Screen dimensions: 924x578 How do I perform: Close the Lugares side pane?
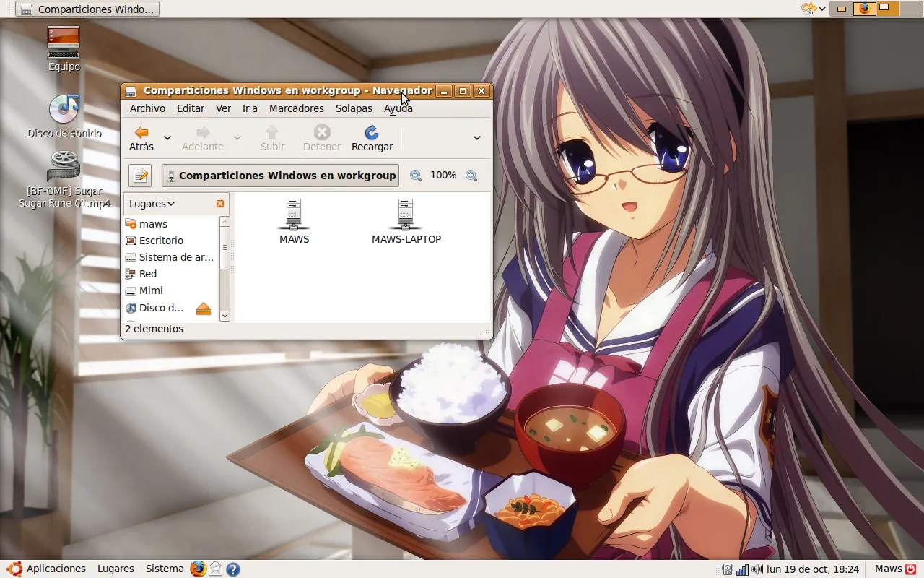pos(220,204)
